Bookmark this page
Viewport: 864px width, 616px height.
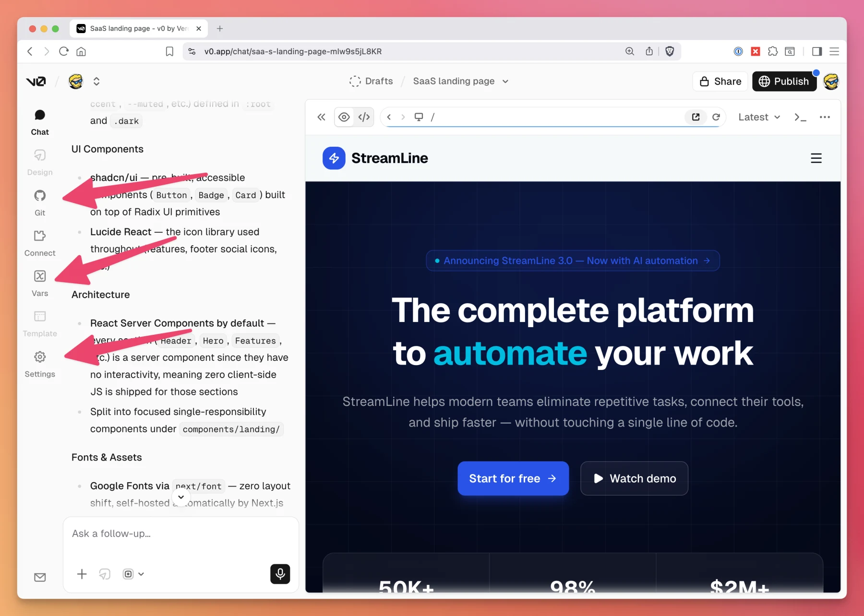click(169, 51)
